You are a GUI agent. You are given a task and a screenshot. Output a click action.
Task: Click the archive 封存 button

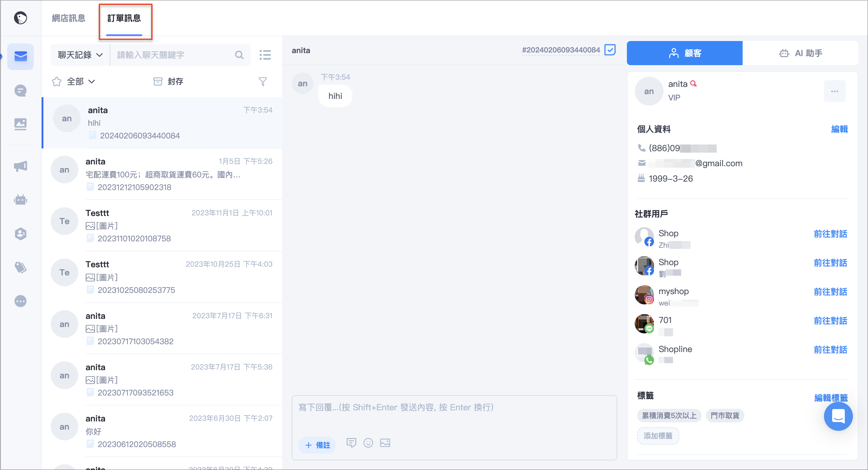[168, 81]
